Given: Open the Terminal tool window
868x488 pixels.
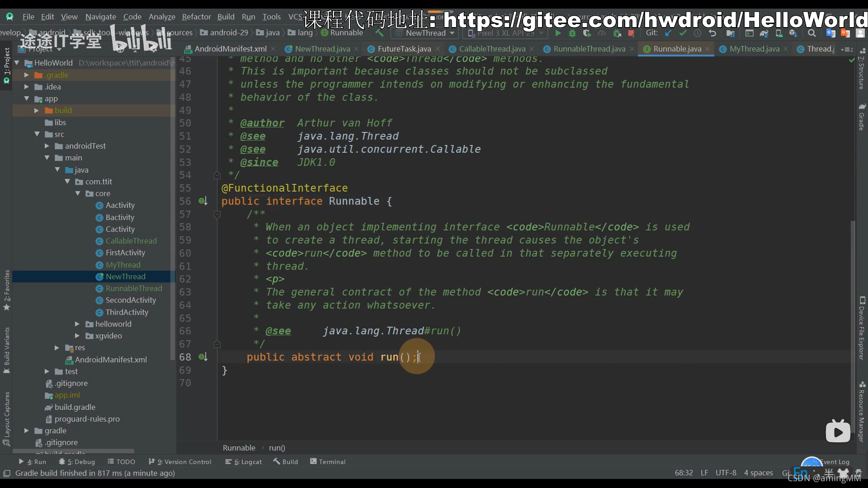Looking at the screenshot, I should pyautogui.click(x=328, y=462).
